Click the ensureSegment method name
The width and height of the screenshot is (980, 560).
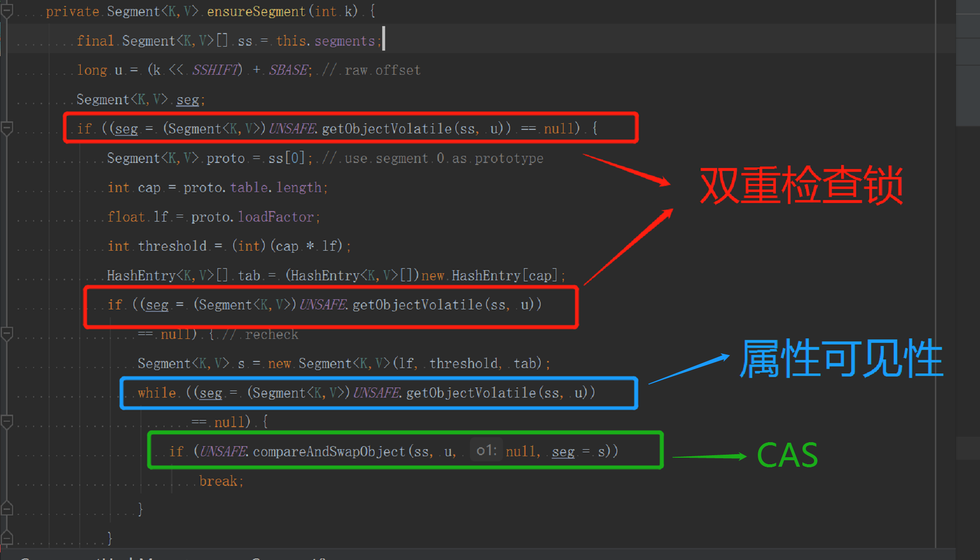(256, 12)
